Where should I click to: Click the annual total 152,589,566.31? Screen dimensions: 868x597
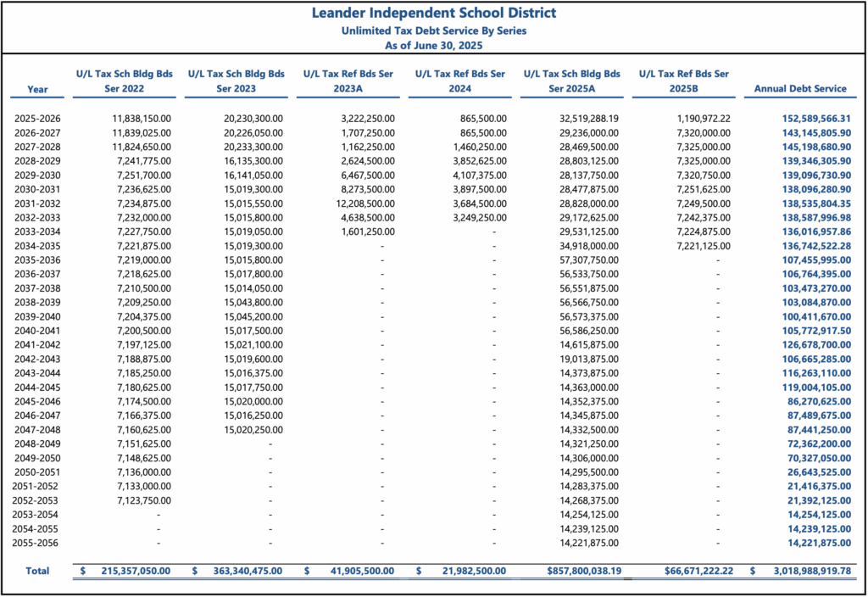pyautogui.click(x=816, y=119)
